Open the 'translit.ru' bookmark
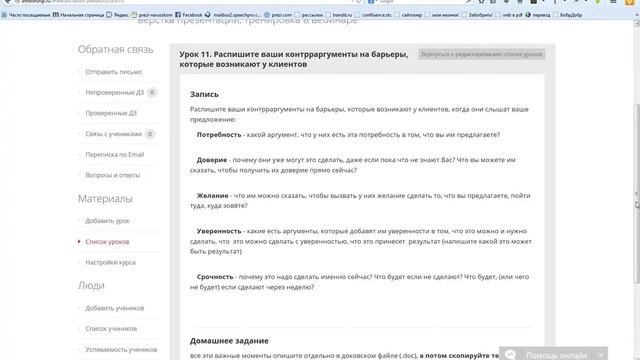This screenshot has height=360, width=640. point(339,15)
